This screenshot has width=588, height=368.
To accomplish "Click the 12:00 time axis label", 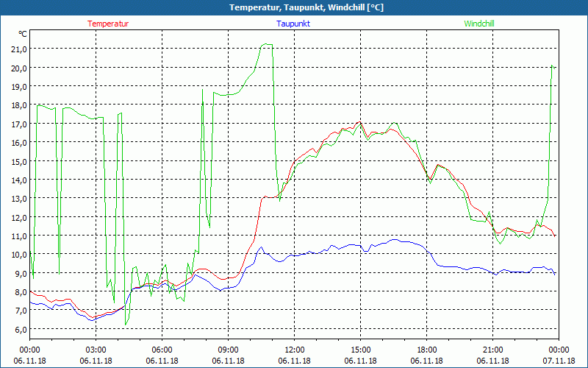I will (295, 350).
